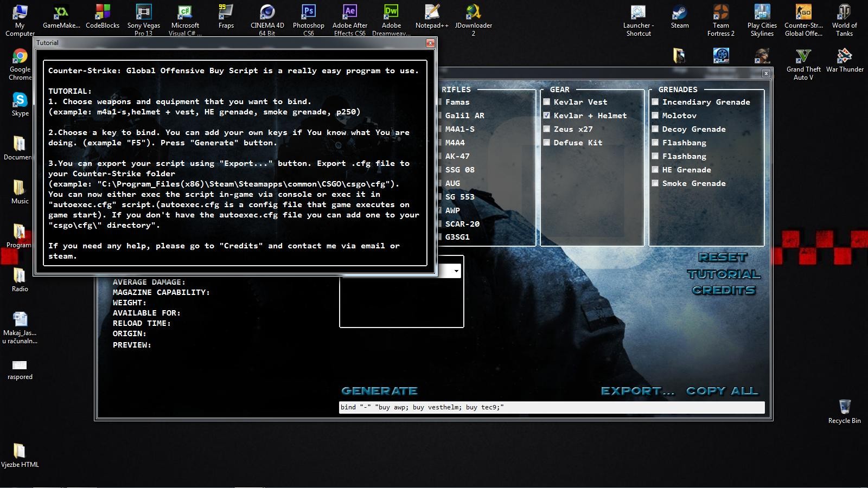Check the Kevlar Vest checkbox
The height and width of the screenshot is (488, 868).
[547, 102]
